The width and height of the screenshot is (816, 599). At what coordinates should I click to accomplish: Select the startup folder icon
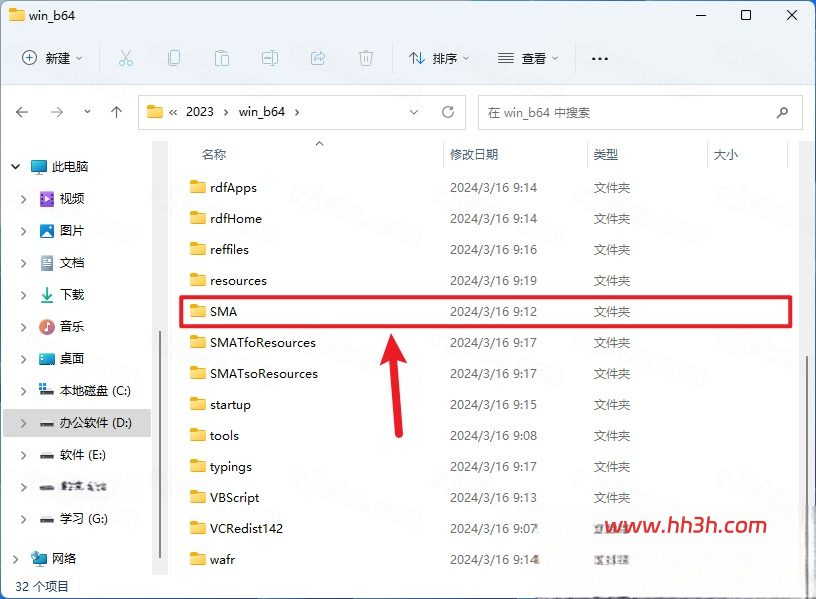click(x=198, y=404)
